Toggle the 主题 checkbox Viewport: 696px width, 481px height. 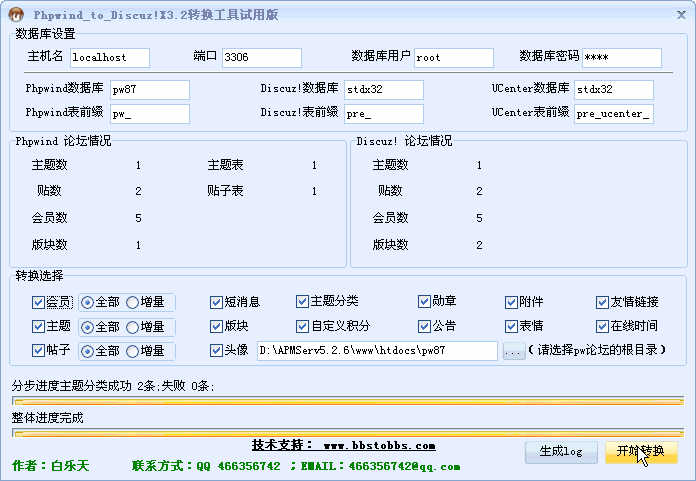tap(38, 327)
